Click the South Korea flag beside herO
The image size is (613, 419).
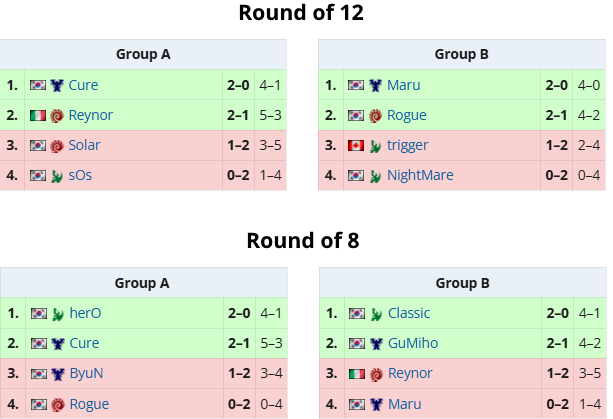pos(39,313)
